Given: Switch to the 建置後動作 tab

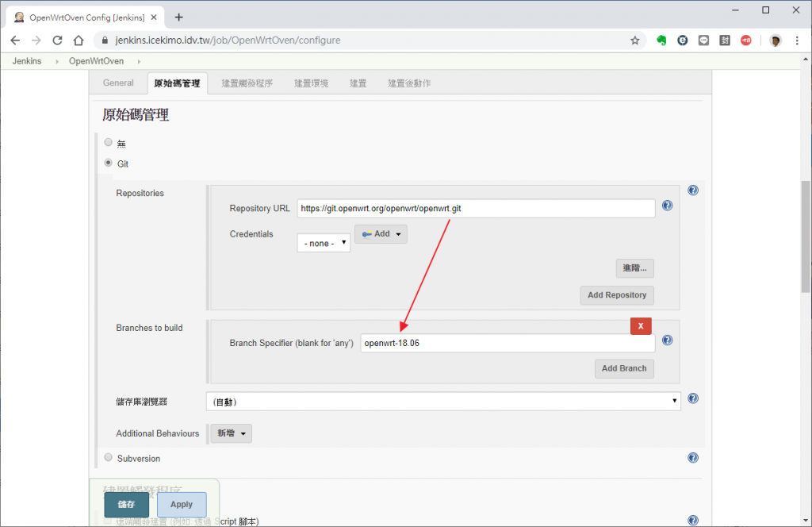Looking at the screenshot, I should coord(409,83).
